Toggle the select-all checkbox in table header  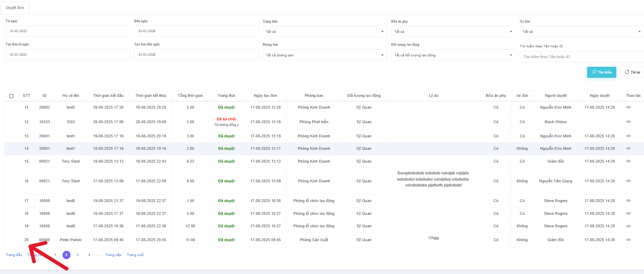(x=11, y=96)
